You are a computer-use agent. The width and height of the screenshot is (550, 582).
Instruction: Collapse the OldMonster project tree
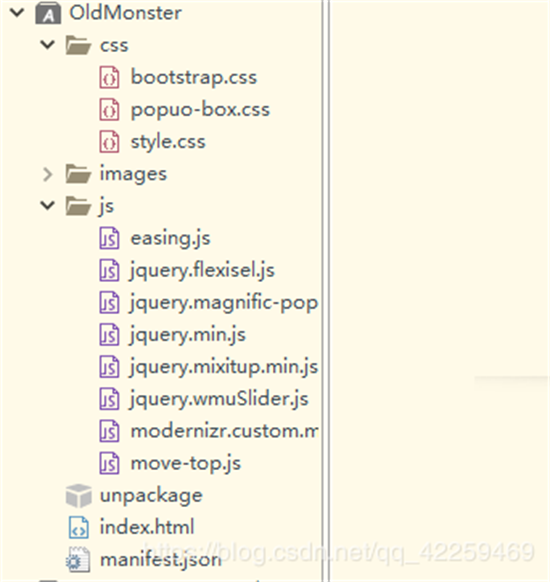pyautogui.click(x=17, y=13)
